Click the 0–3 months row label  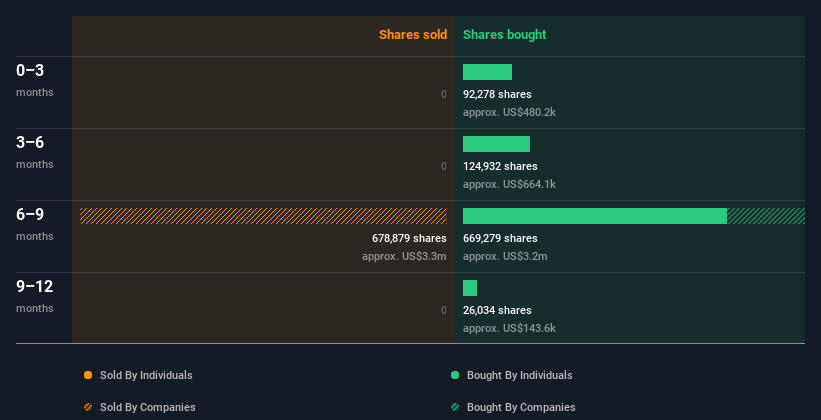click(x=35, y=80)
